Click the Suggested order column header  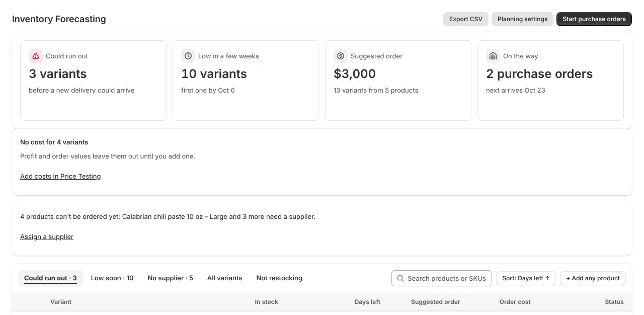tap(436, 302)
